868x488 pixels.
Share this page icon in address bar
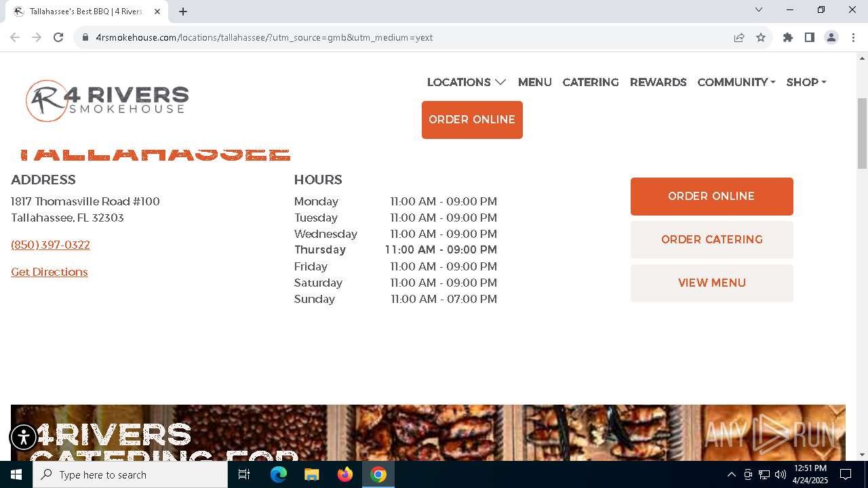pyautogui.click(x=739, y=37)
